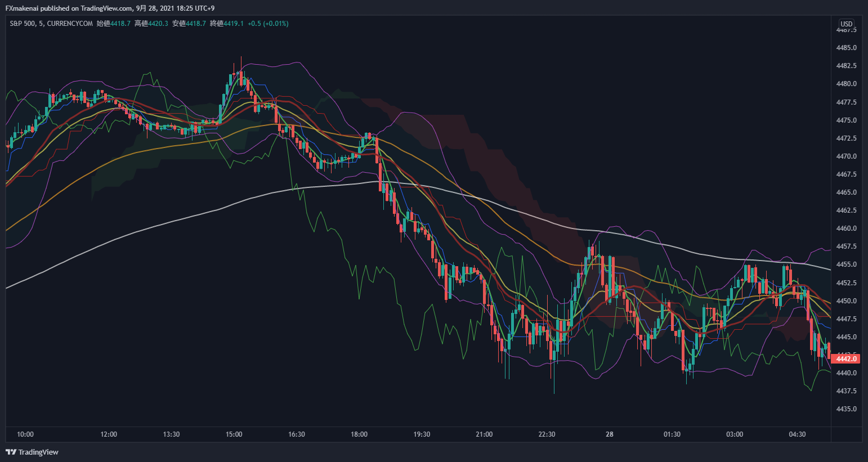The height and width of the screenshot is (462, 868).
Task: Click the 4440.0 price axis label
Action: click(846, 373)
